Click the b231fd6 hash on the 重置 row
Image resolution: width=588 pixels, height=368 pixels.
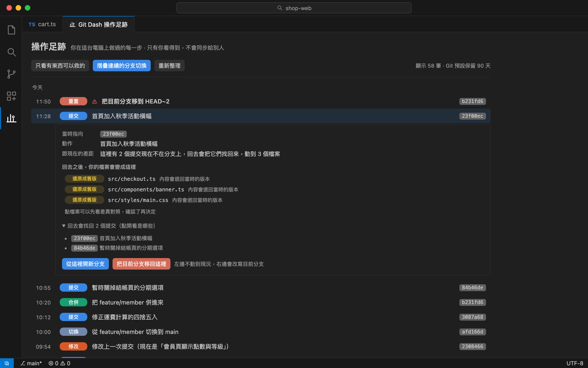(x=472, y=101)
